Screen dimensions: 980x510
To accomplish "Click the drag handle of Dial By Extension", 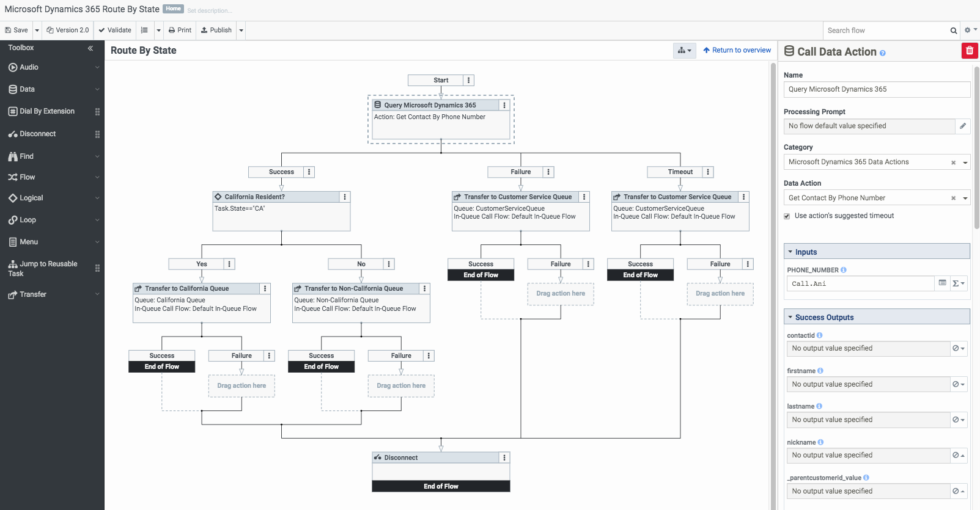I will pos(97,112).
